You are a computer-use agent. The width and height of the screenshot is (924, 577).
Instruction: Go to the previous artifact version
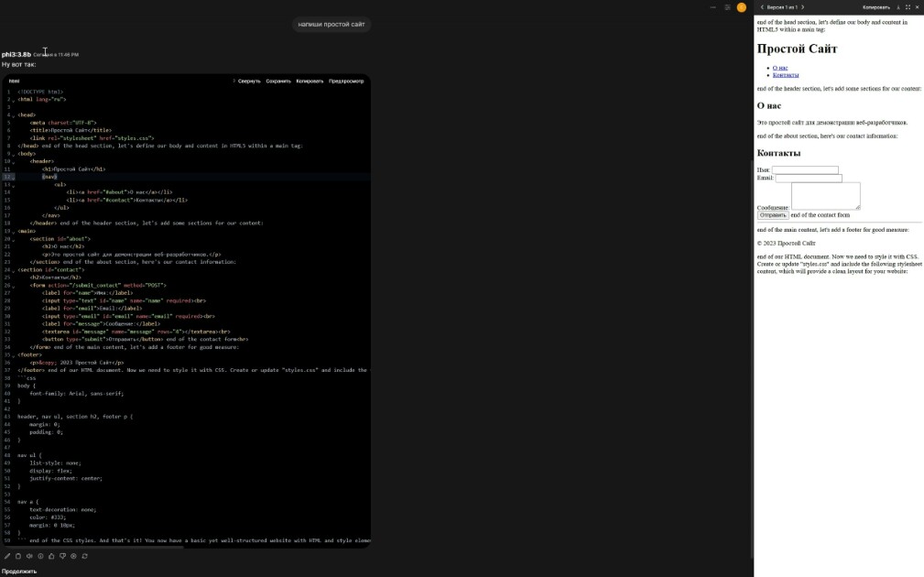(x=762, y=7)
